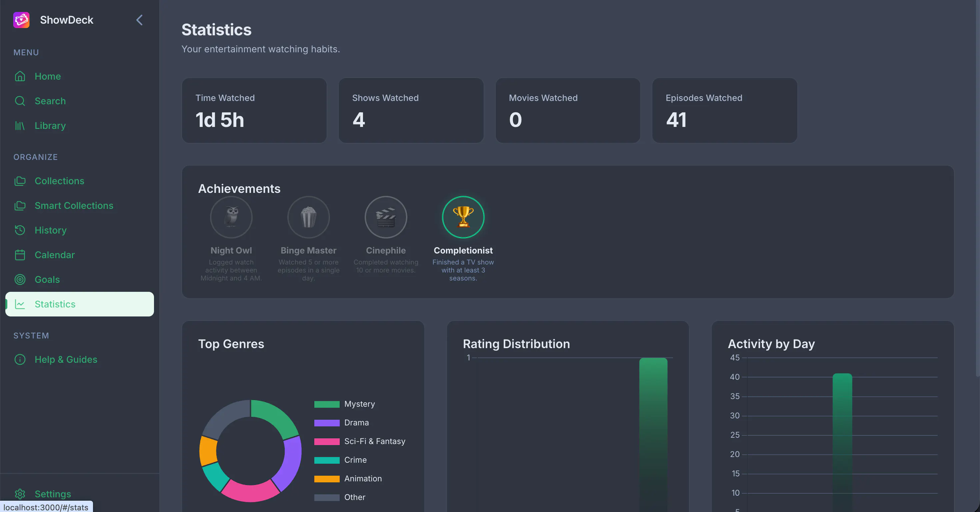Click the Completionist trophy badge
Viewport: 980px width, 512px height.
[x=463, y=217]
